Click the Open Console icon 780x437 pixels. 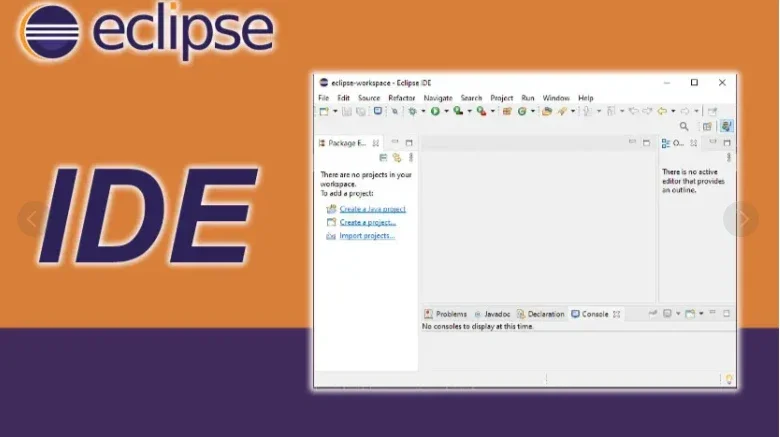(x=690, y=314)
